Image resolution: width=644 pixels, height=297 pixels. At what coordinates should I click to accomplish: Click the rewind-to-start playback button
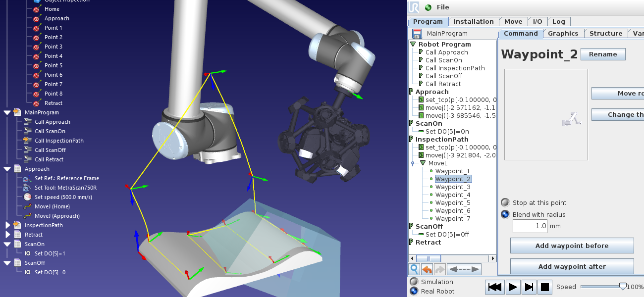[494, 287]
